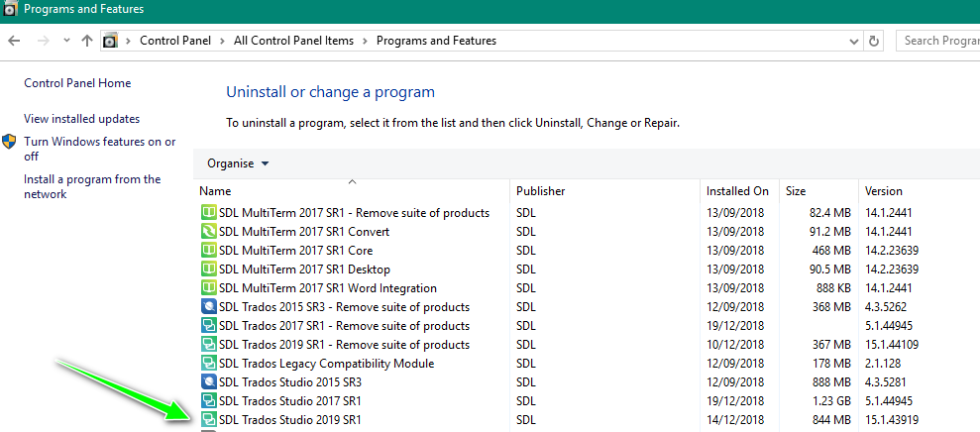The width and height of the screenshot is (980, 432).
Task: Click version number 15.1.43919
Action: point(892,419)
